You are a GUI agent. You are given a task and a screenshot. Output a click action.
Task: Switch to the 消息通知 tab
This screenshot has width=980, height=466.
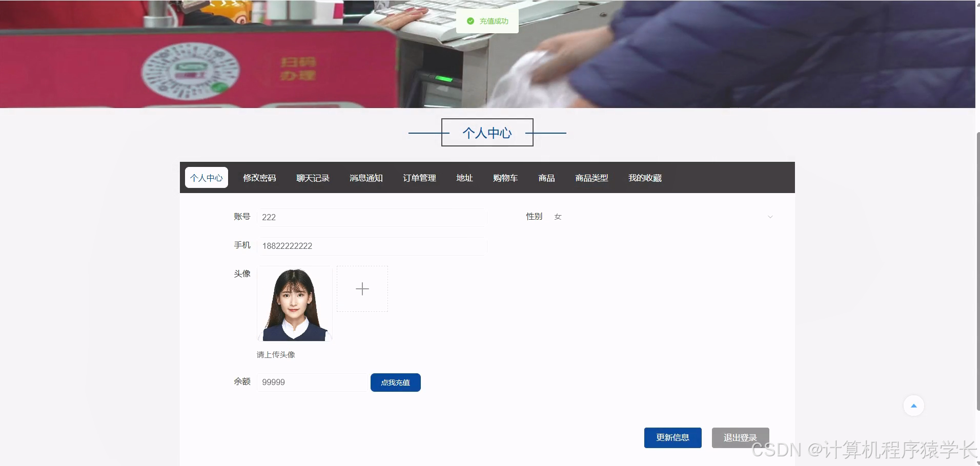click(365, 178)
